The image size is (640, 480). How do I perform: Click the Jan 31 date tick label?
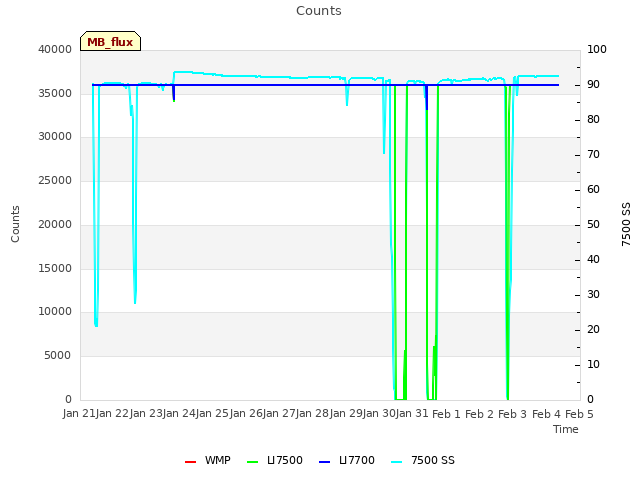[x=412, y=413]
